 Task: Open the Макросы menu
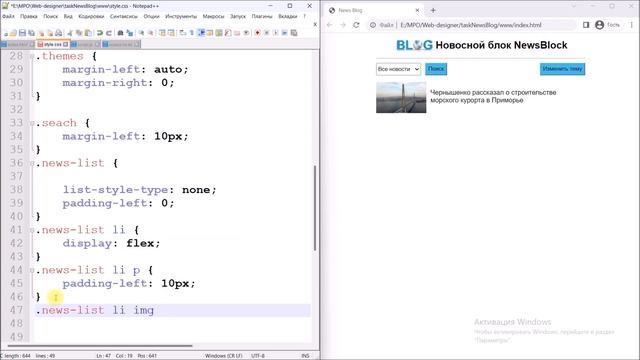213,16
